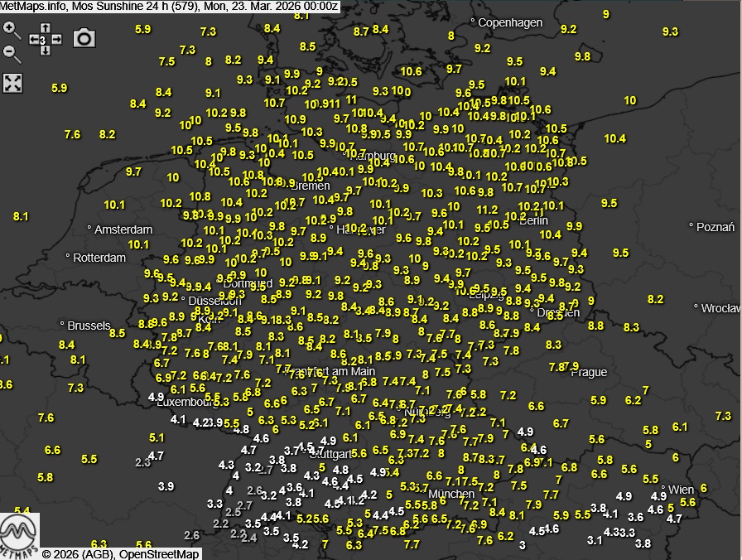This screenshot has height=560, width=742.
Task: Click the Amsterdam city label
Action: point(123,229)
